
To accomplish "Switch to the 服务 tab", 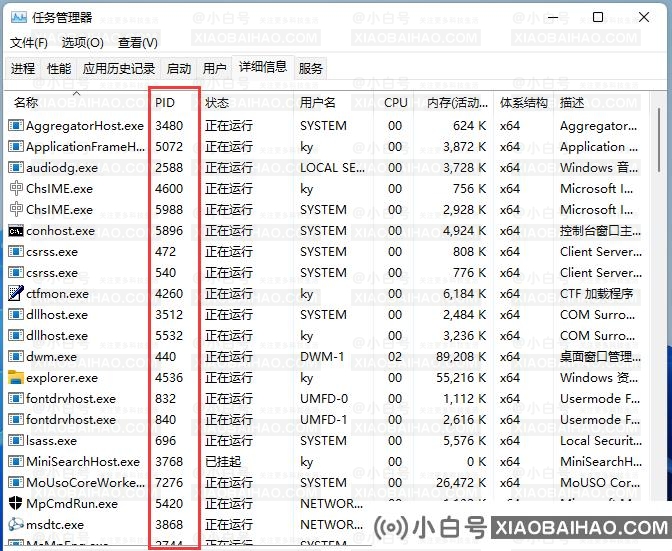I will point(310,69).
